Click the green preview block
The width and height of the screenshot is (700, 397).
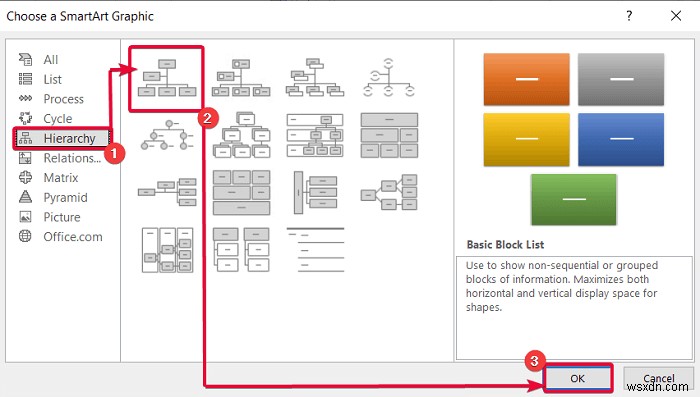point(574,200)
